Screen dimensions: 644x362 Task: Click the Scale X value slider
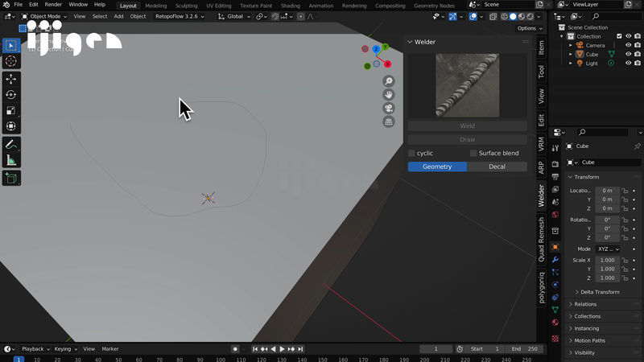tap(608, 260)
